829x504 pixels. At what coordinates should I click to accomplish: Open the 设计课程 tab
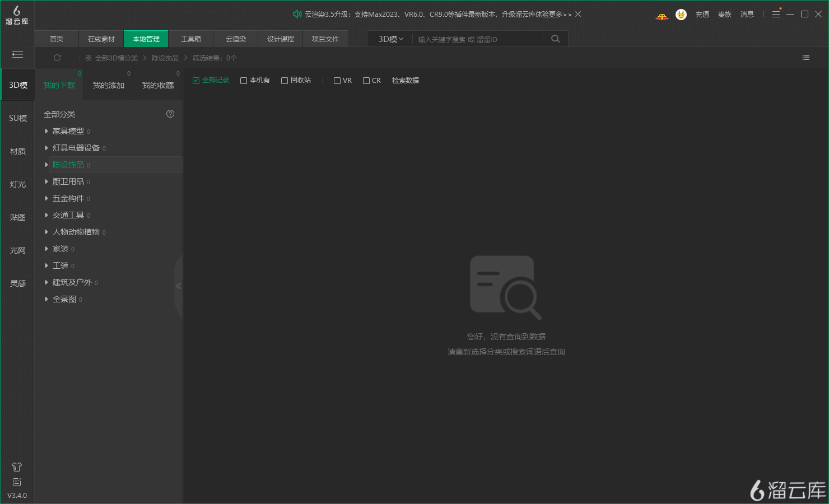[x=281, y=39]
